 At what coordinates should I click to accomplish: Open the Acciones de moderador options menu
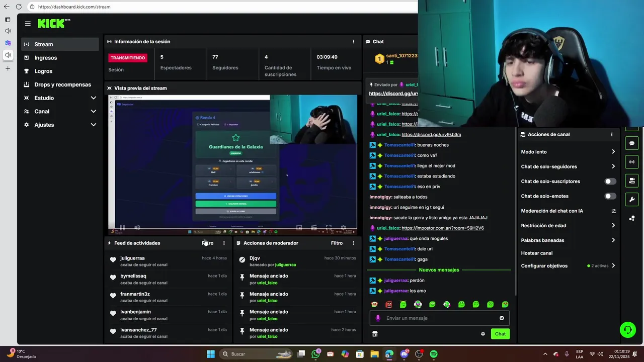[353, 243]
